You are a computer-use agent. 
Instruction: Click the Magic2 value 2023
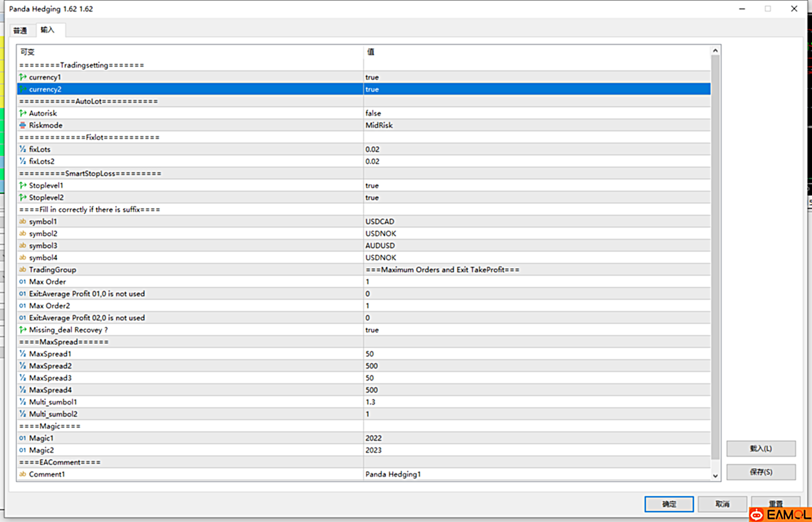(374, 450)
